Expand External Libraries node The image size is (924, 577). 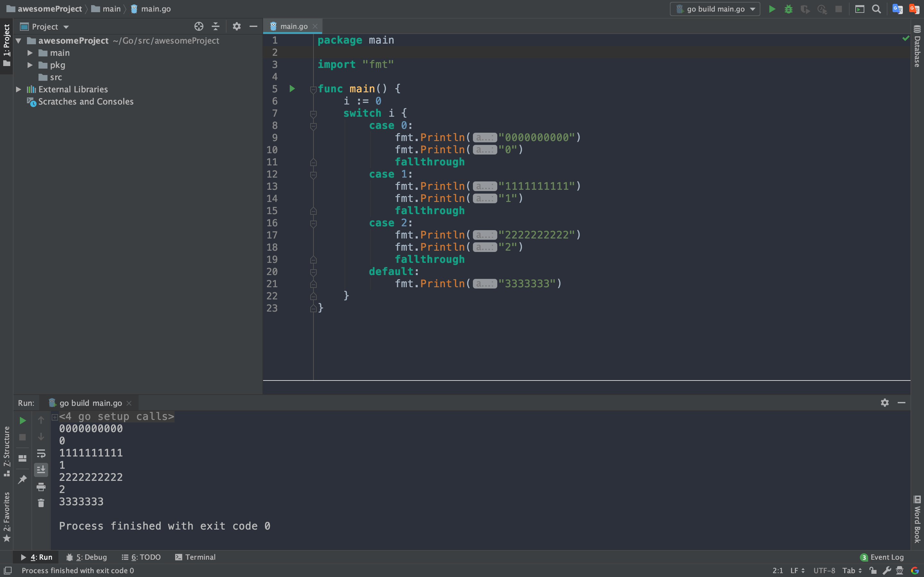(18, 89)
